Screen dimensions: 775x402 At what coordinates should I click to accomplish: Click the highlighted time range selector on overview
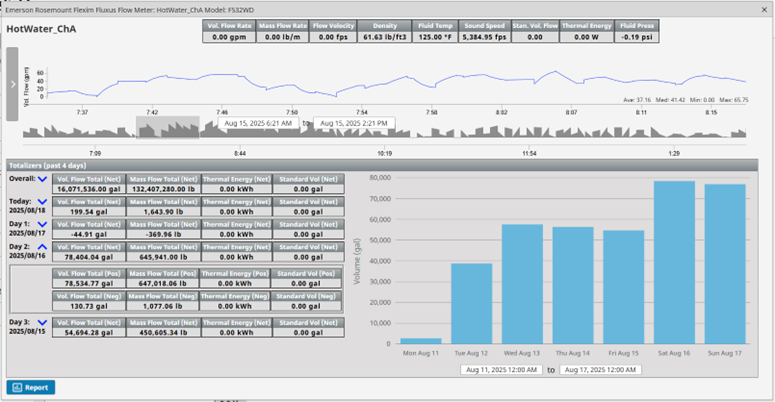[169, 129]
